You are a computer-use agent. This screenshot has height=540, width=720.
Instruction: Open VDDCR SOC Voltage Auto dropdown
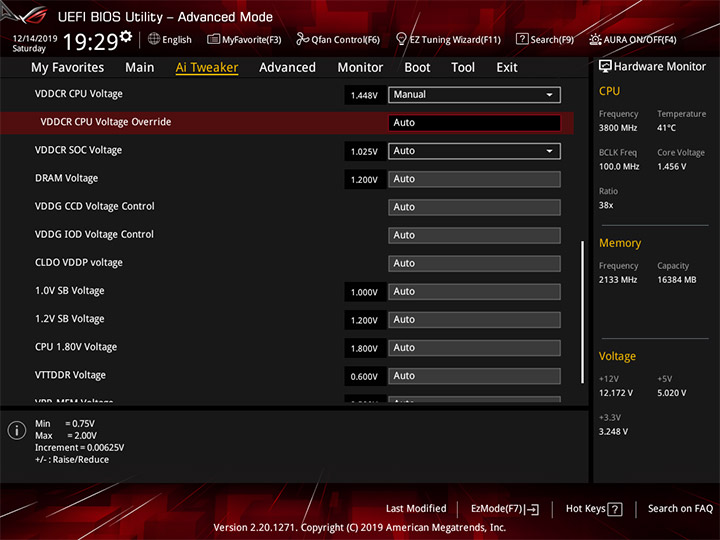(474, 151)
